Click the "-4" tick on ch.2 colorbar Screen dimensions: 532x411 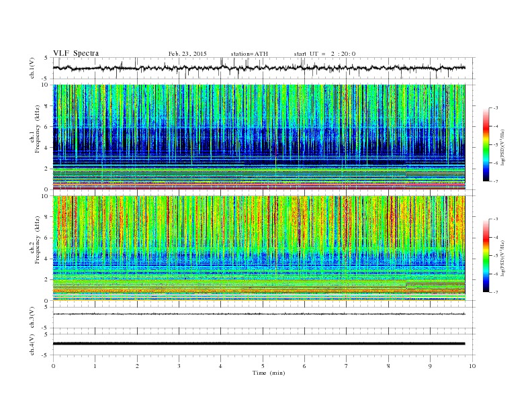pos(496,237)
